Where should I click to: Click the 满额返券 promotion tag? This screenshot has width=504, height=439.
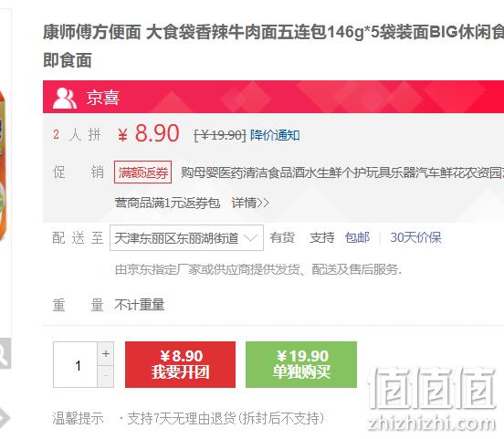[x=142, y=172]
